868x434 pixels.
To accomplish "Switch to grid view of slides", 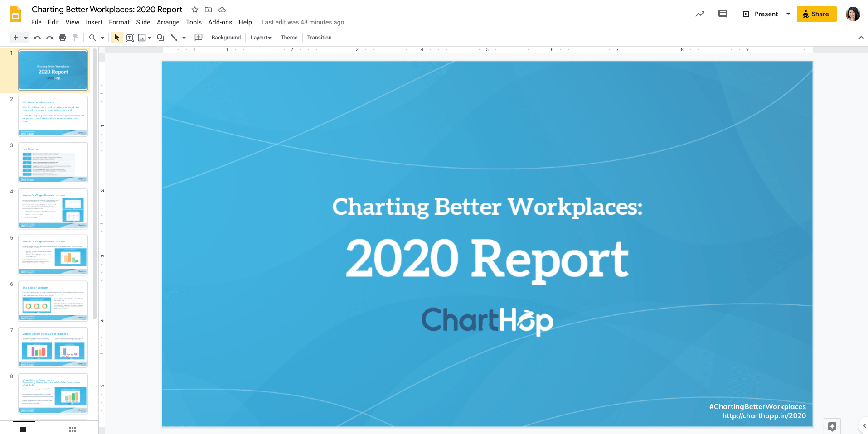I will click(72, 429).
